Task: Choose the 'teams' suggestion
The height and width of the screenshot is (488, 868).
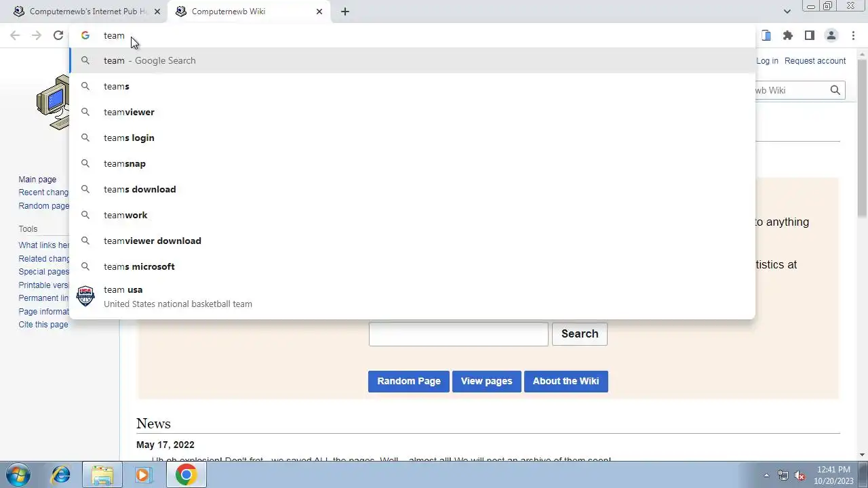Action: pos(412,86)
